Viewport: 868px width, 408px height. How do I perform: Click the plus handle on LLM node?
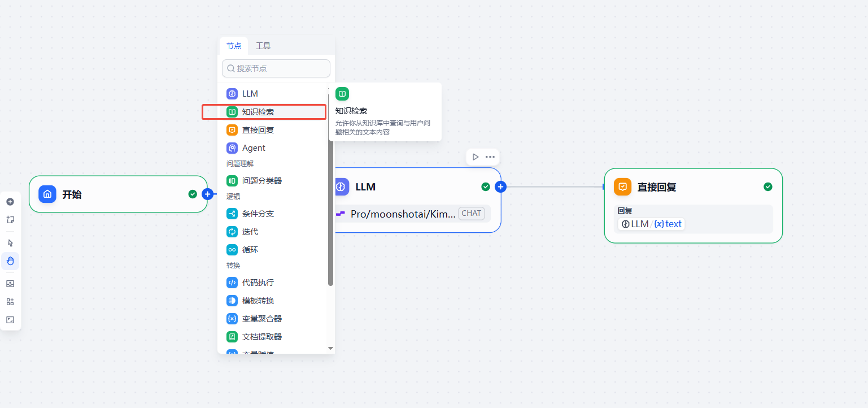[x=500, y=186]
